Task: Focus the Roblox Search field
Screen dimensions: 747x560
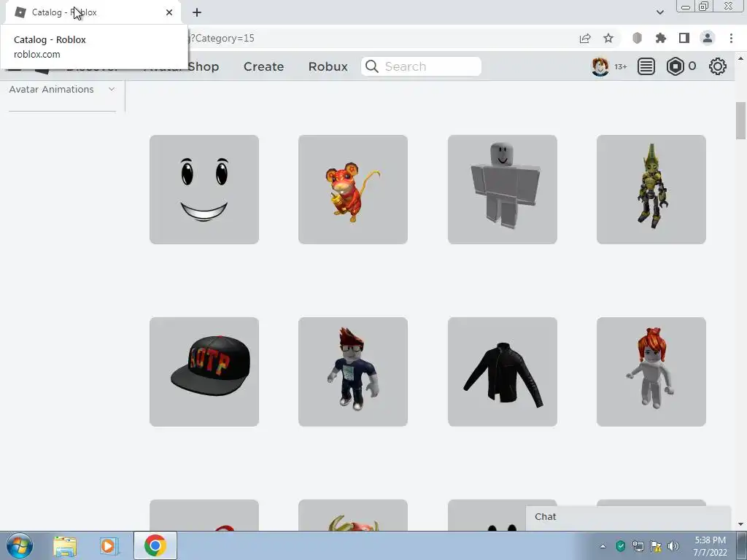Action: [x=421, y=66]
